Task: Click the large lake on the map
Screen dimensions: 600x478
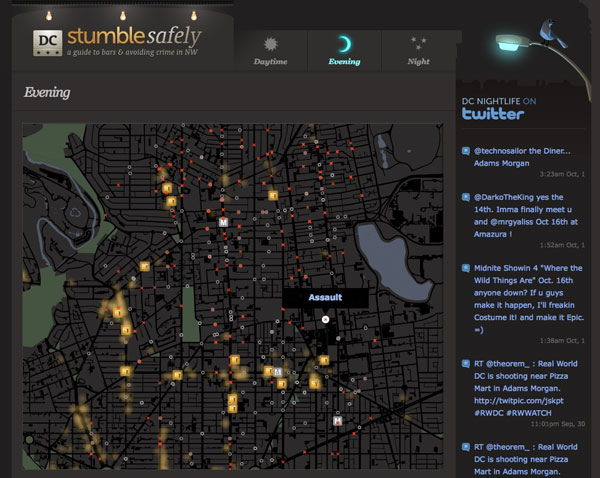Action: click(392, 262)
